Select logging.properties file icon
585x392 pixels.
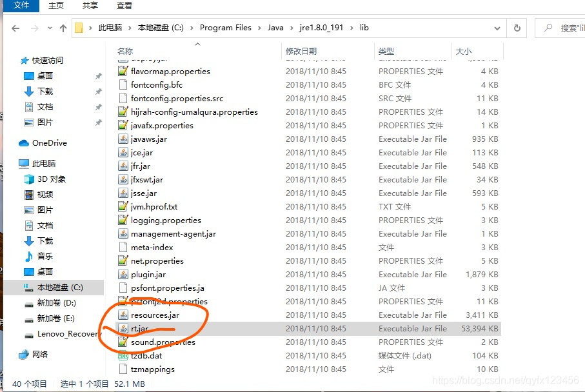[x=123, y=220]
